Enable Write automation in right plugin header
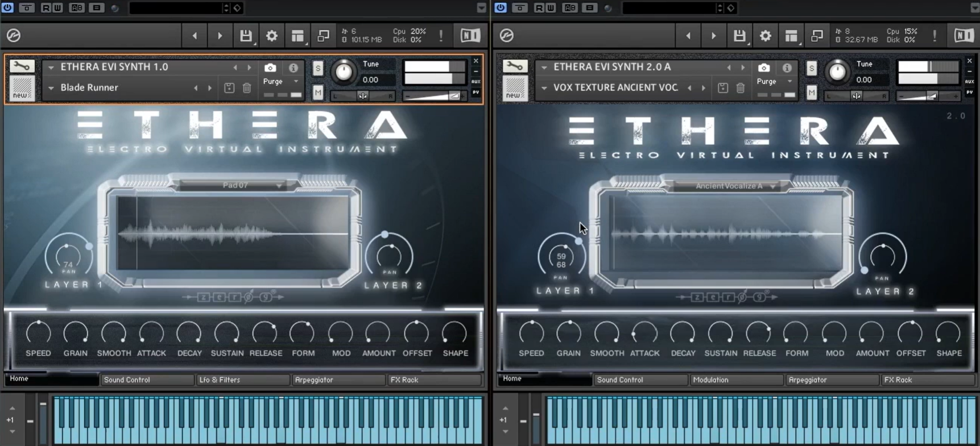Image resolution: width=980 pixels, height=446 pixels. [x=551, y=8]
